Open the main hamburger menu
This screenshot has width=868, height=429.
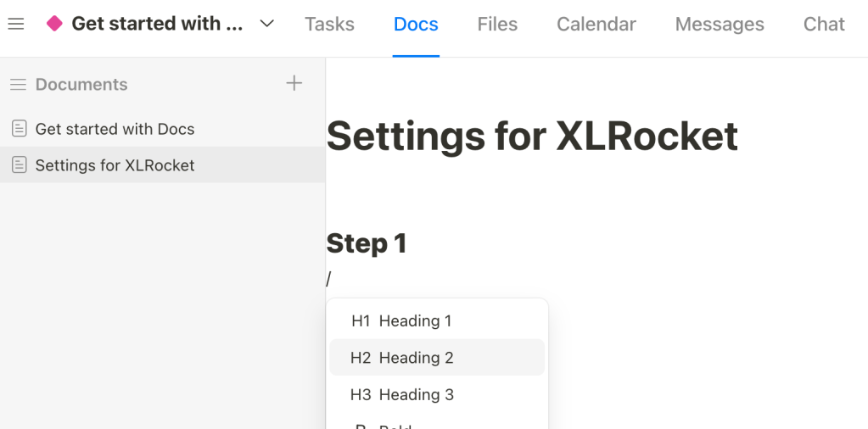coord(16,24)
